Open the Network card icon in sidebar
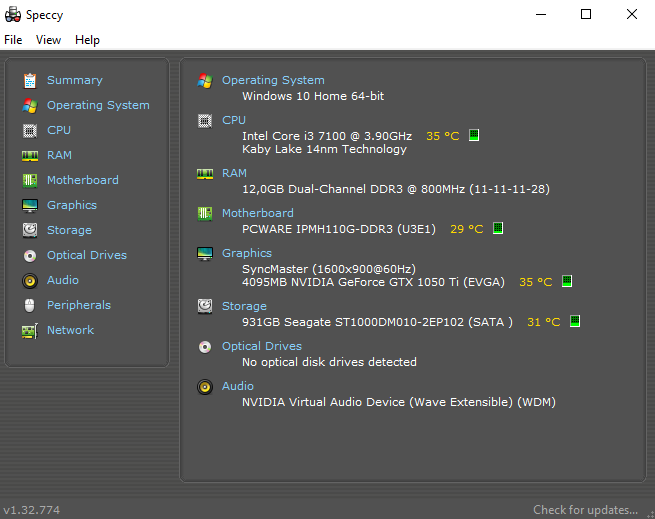 click(x=30, y=331)
